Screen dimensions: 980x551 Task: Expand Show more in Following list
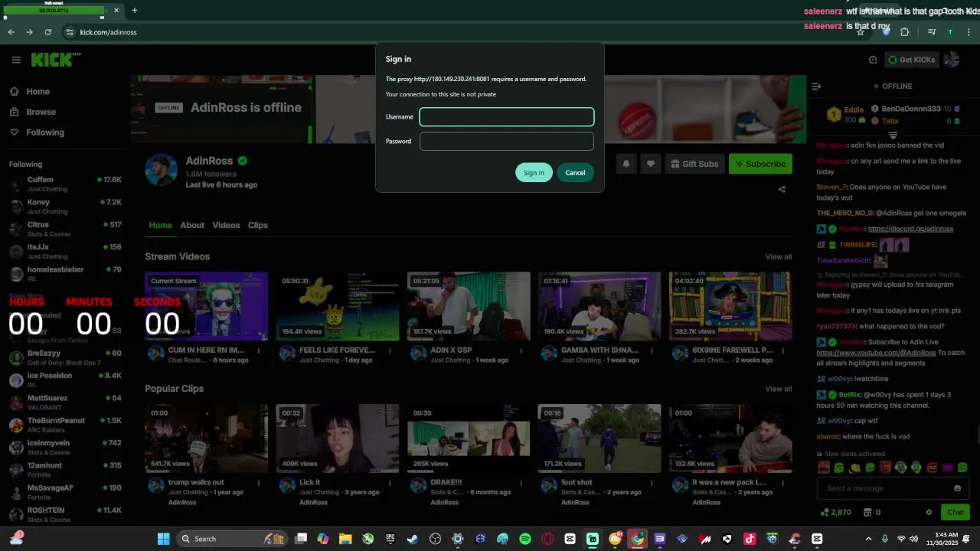click(25, 295)
